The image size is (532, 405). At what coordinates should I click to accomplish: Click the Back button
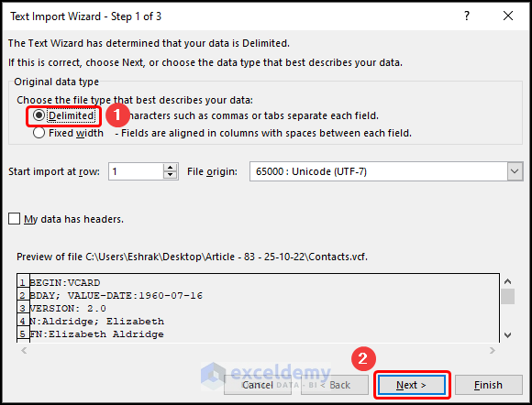click(x=335, y=385)
